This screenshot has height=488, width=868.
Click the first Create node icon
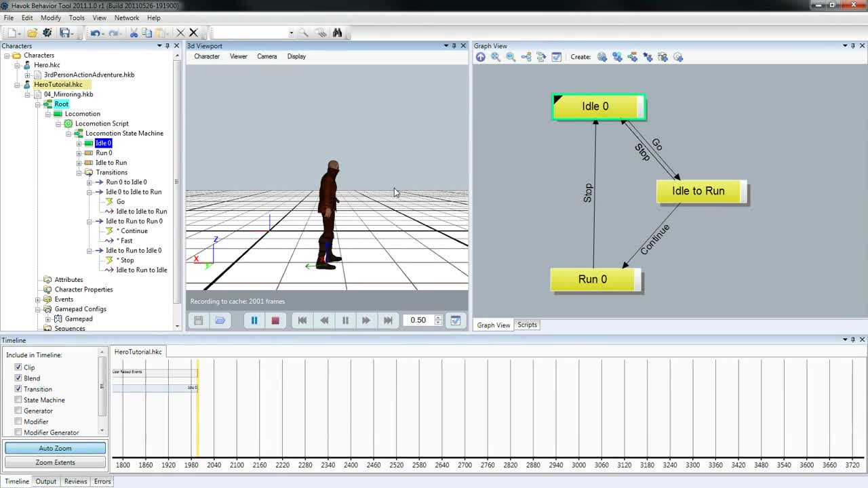[602, 57]
